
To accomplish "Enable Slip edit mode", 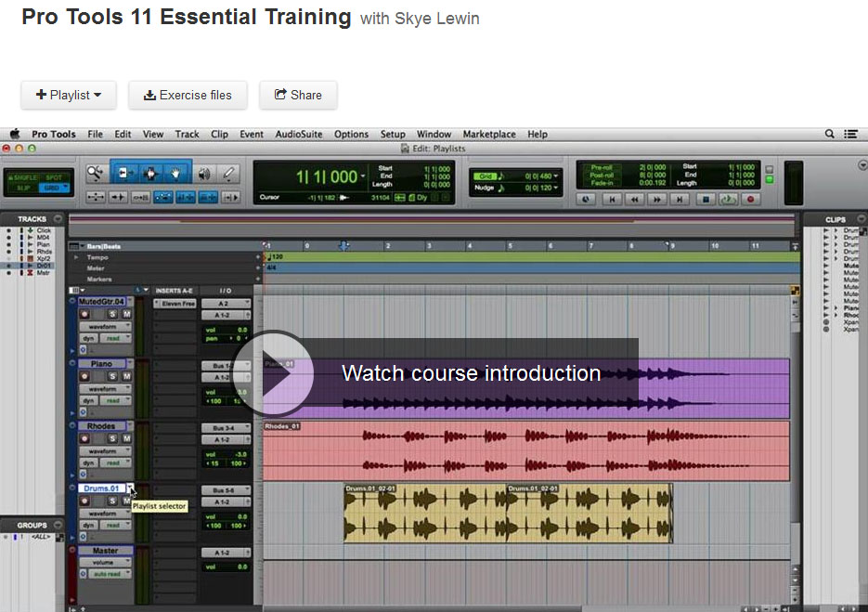I will pos(22,188).
